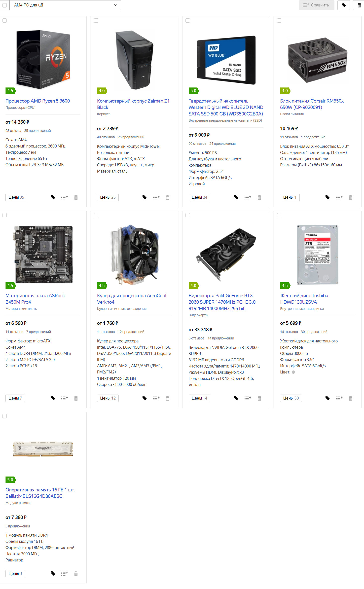Open 'Цены 35' for the Ryzen processor
This screenshot has width=364, height=589.
(x=16, y=197)
